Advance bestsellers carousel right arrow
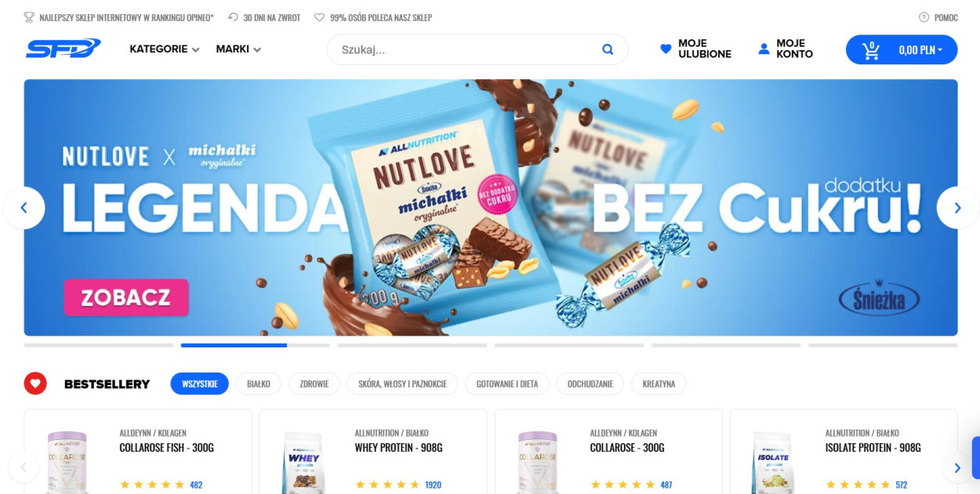Screen dimensions: 980x494 click(x=957, y=468)
